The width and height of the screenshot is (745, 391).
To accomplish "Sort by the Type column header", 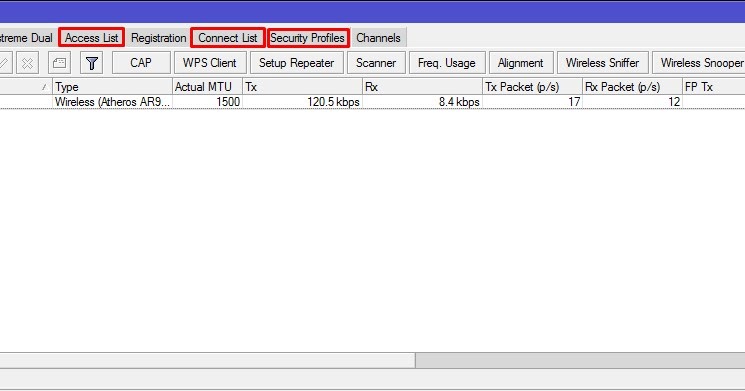I will tap(112, 86).
